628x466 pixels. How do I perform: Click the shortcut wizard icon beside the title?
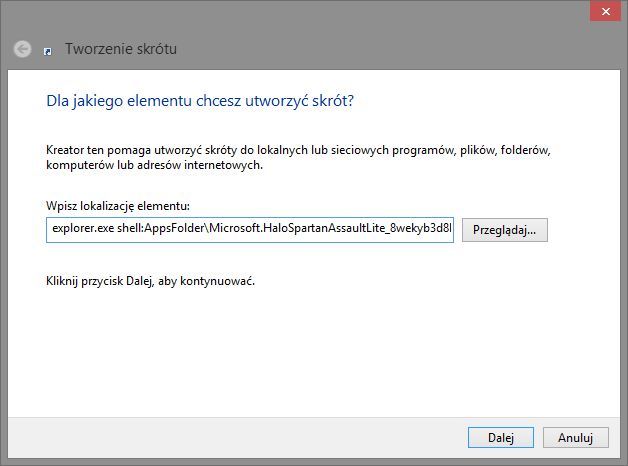(48, 51)
